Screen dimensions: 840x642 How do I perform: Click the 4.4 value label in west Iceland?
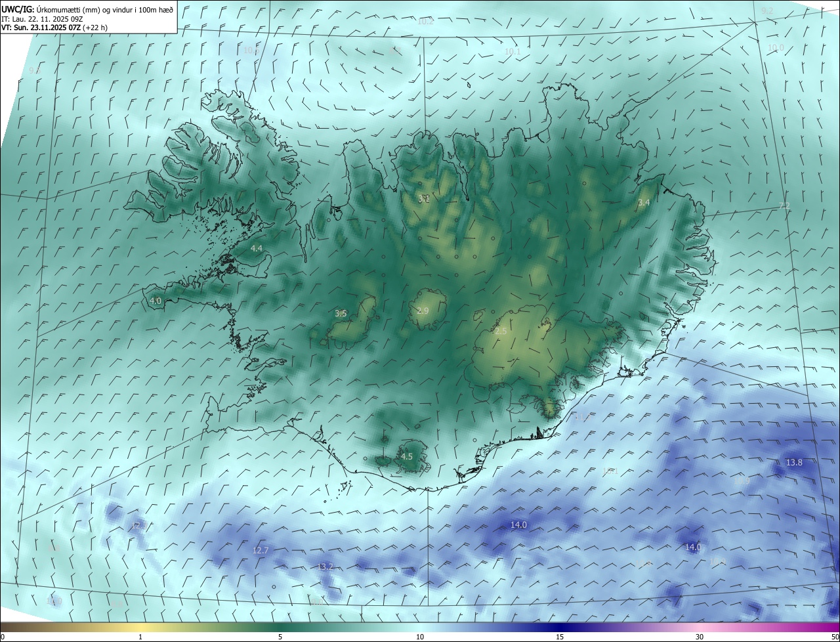[x=257, y=248]
